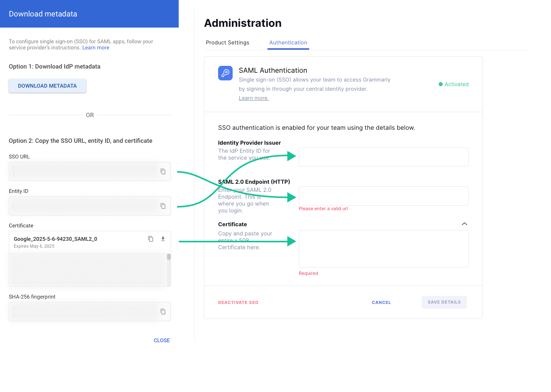The width and height of the screenshot is (551, 392).
Task: Download the certificate file icon
Action: point(163,239)
